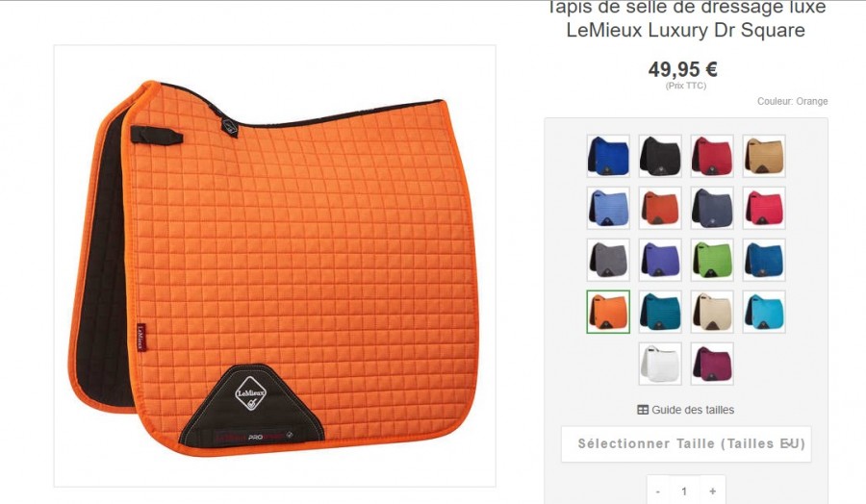
Task: Decrease quantity with the minus button
Action: [x=658, y=491]
